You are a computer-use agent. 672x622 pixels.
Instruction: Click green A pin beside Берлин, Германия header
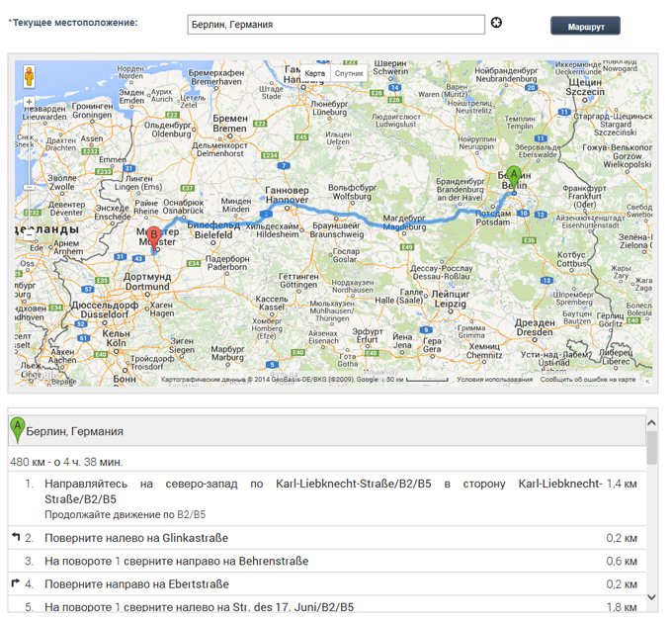click(17, 430)
